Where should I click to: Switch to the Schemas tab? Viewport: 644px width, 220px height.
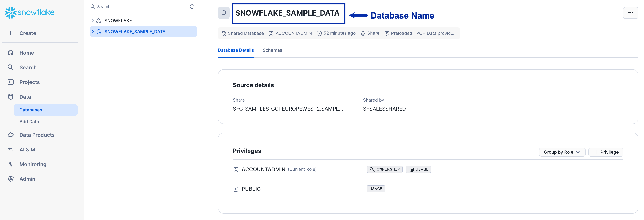[x=272, y=50]
